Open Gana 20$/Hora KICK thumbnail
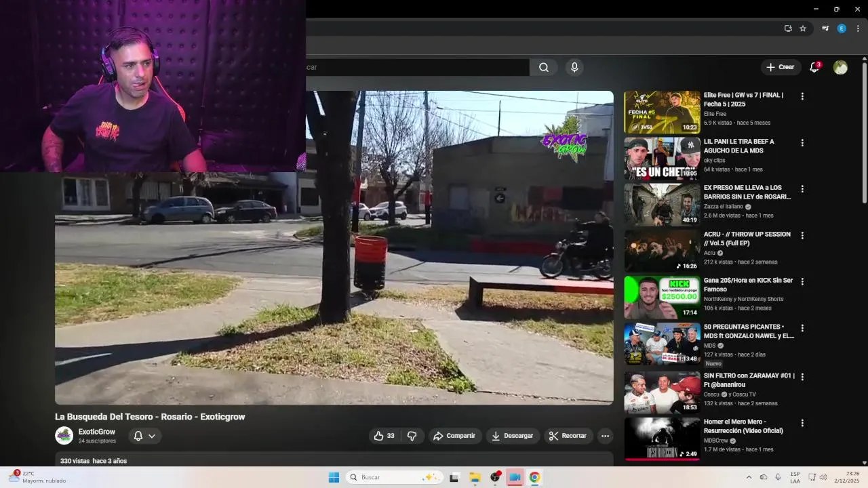868x488 pixels. [662, 298]
